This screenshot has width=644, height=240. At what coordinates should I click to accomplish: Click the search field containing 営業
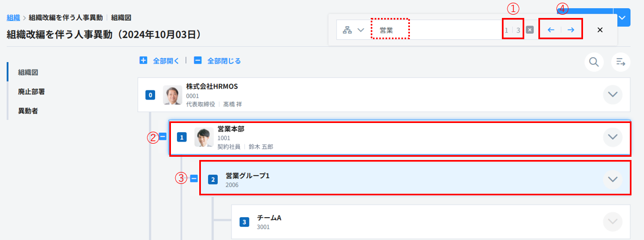point(436,30)
